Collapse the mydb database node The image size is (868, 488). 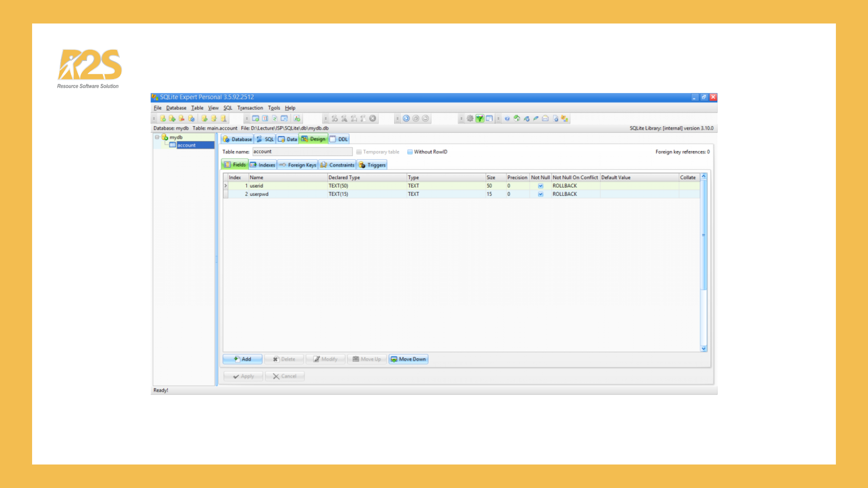click(157, 137)
